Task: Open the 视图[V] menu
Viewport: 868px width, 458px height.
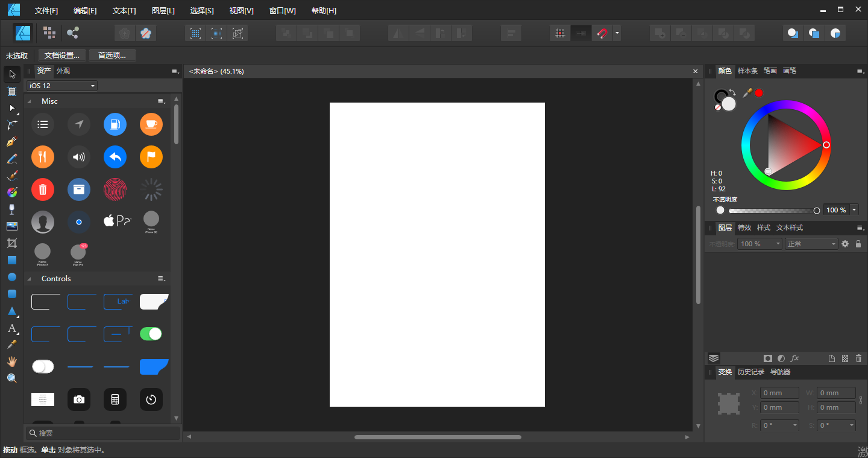Action: 242,11
